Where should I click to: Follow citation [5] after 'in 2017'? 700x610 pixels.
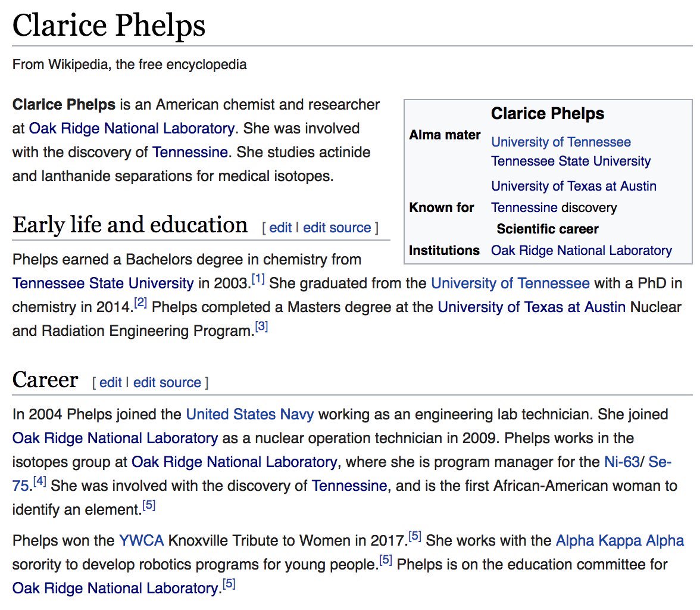click(415, 537)
